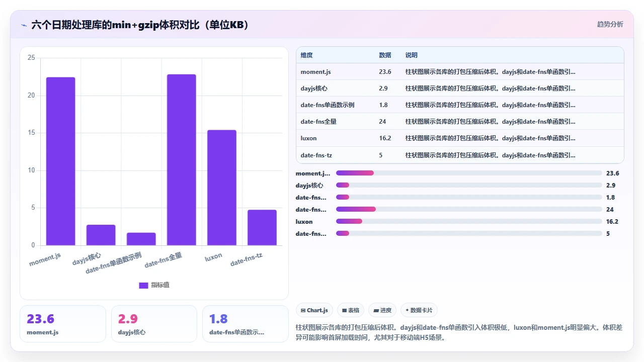The image size is (644, 362).
Task: Open the 2.9 dayjs核心 stat card
Action: (154, 324)
